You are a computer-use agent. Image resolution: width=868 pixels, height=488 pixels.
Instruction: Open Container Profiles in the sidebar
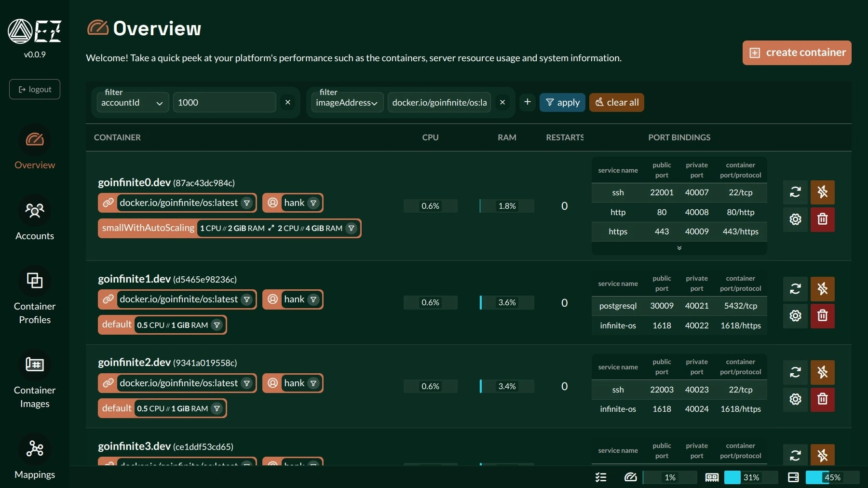click(x=35, y=296)
